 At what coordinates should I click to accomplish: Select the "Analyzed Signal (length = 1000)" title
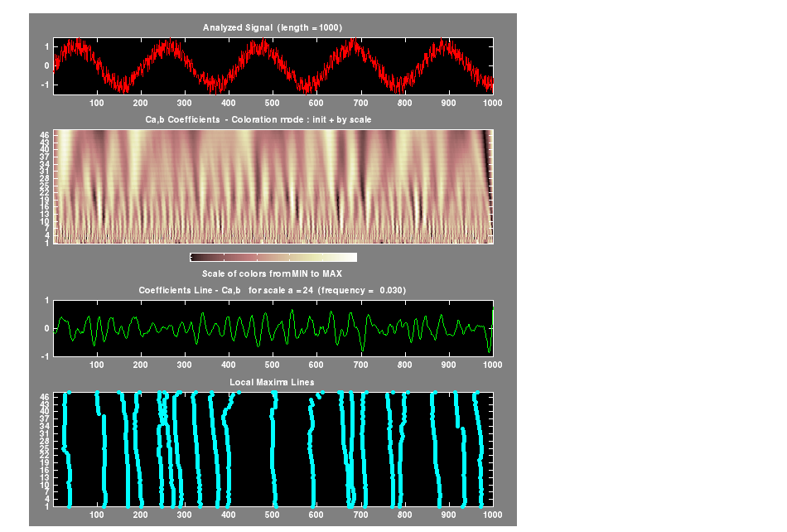pos(273,28)
